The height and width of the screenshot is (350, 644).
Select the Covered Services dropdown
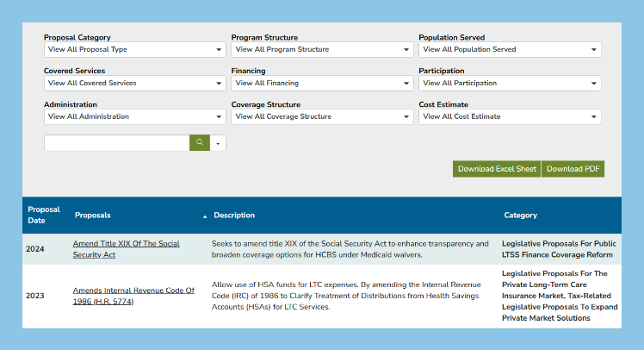[x=134, y=84]
